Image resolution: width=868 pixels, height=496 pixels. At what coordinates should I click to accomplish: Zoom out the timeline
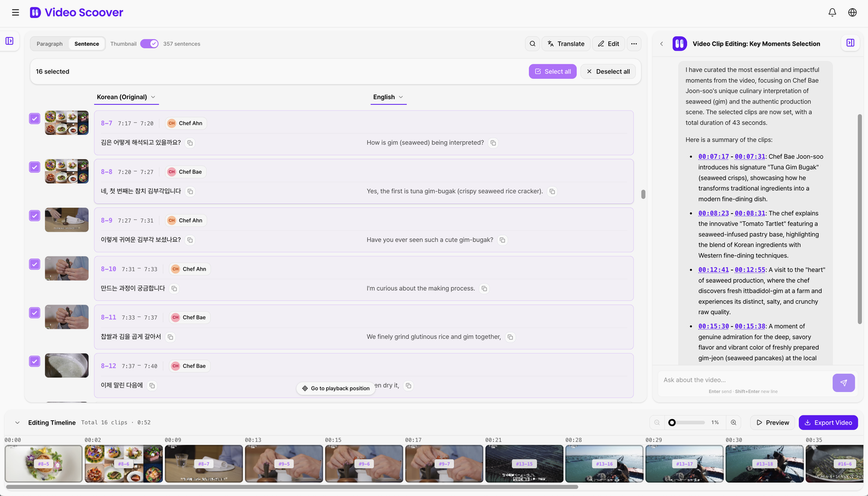coord(657,423)
